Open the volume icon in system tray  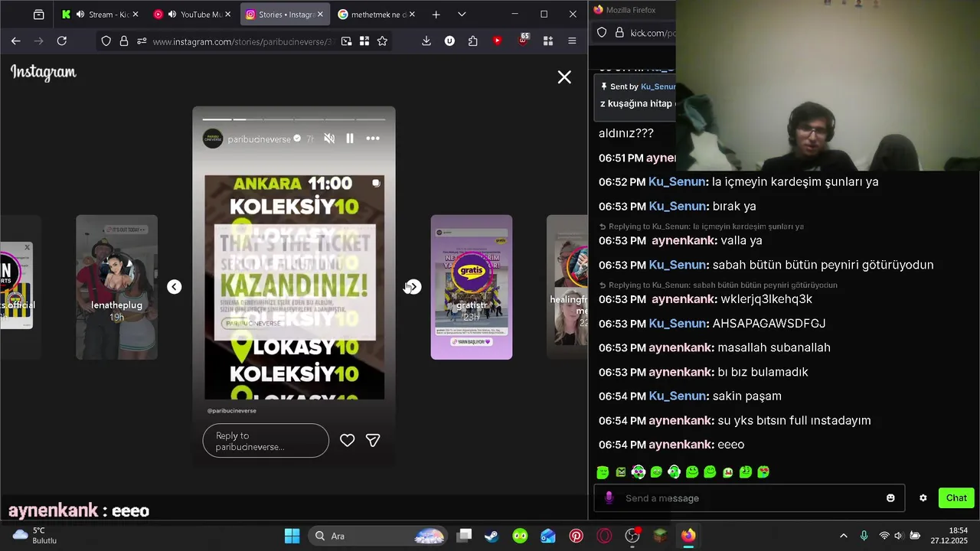(x=898, y=536)
